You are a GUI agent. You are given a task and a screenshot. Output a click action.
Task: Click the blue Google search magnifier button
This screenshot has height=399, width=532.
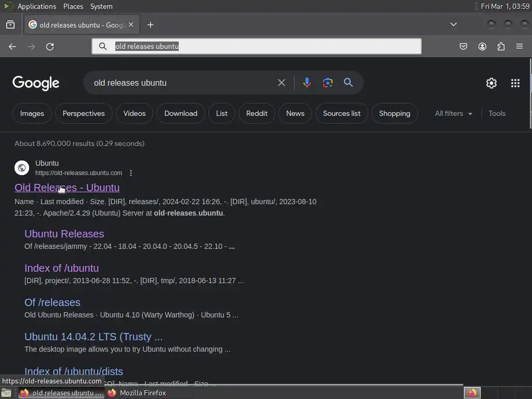(348, 83)
